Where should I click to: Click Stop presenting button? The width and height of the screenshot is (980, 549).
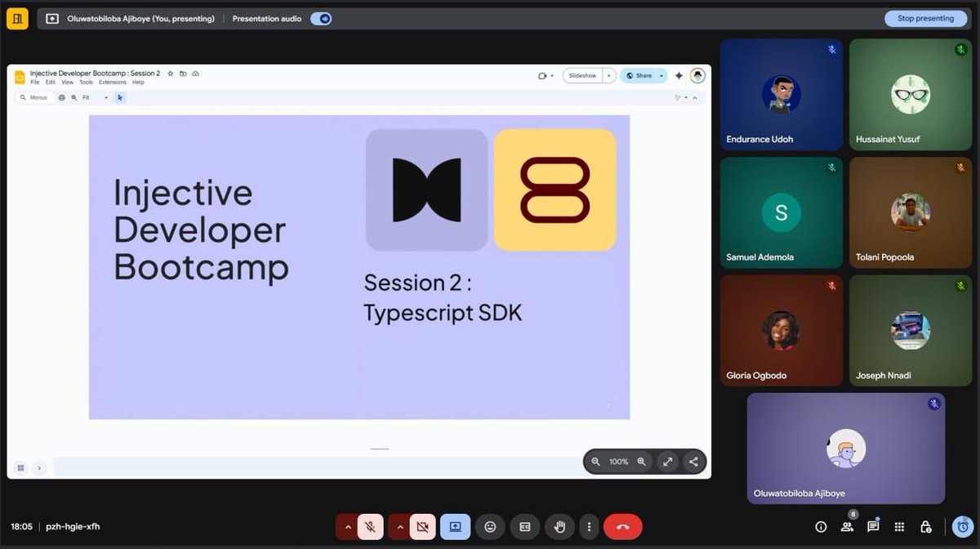coord(925,18)
